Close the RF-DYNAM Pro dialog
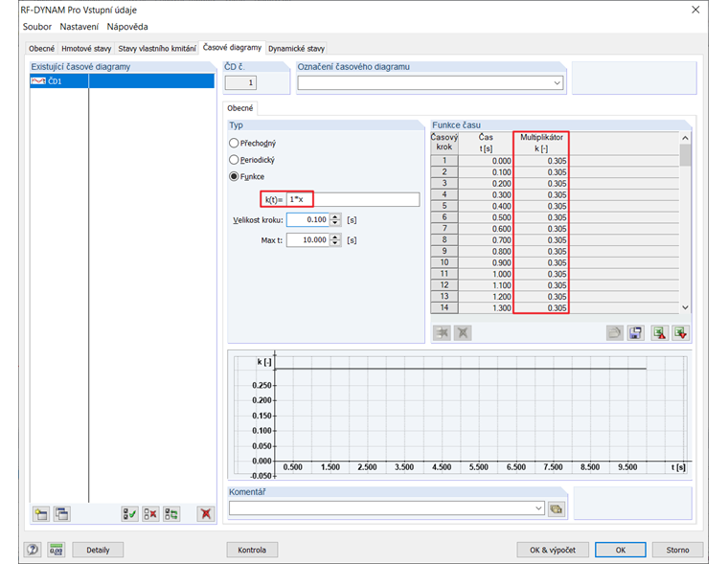Viewport: 728px width, 564px height. point(695,10)
